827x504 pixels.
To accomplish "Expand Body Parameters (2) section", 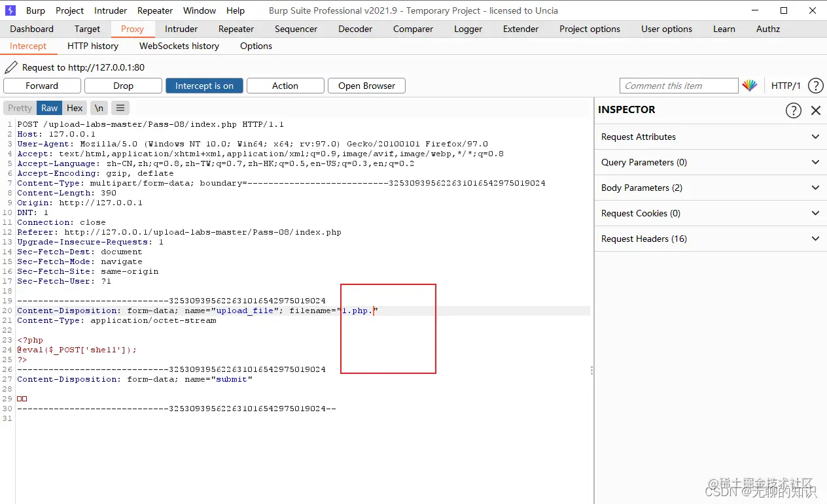I will click(x=711, y=188).
